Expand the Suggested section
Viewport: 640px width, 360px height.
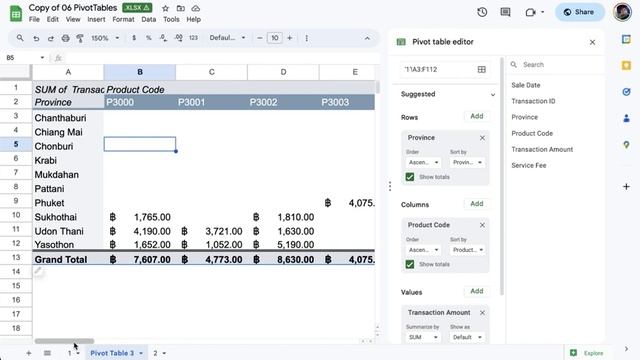[x=493, y=94]
